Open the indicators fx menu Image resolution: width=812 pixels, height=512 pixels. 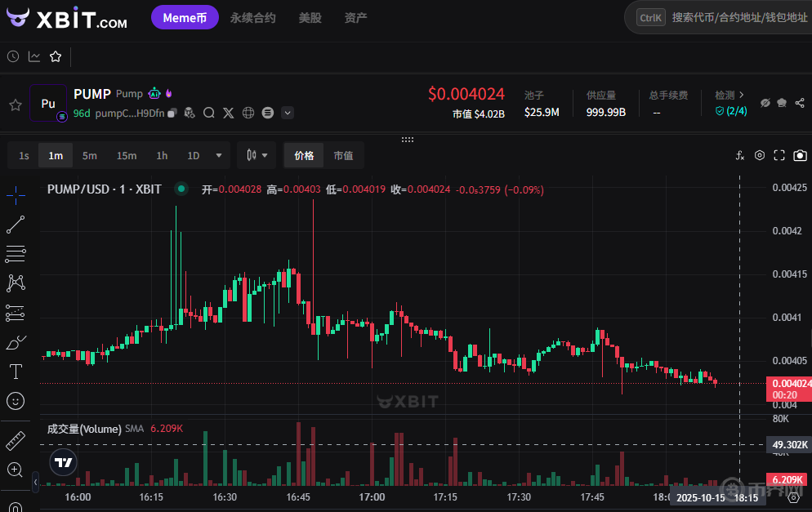tap(740, 155)
